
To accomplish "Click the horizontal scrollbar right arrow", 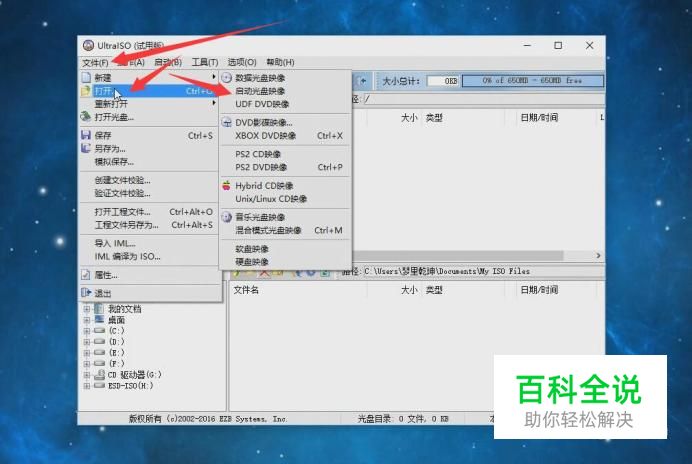I will 598,256.
